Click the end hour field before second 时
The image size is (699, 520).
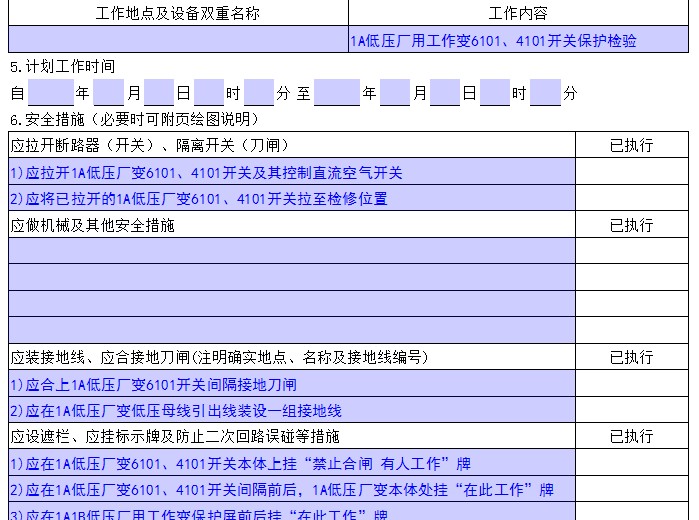pyautogui.click(x=495, y=93)
